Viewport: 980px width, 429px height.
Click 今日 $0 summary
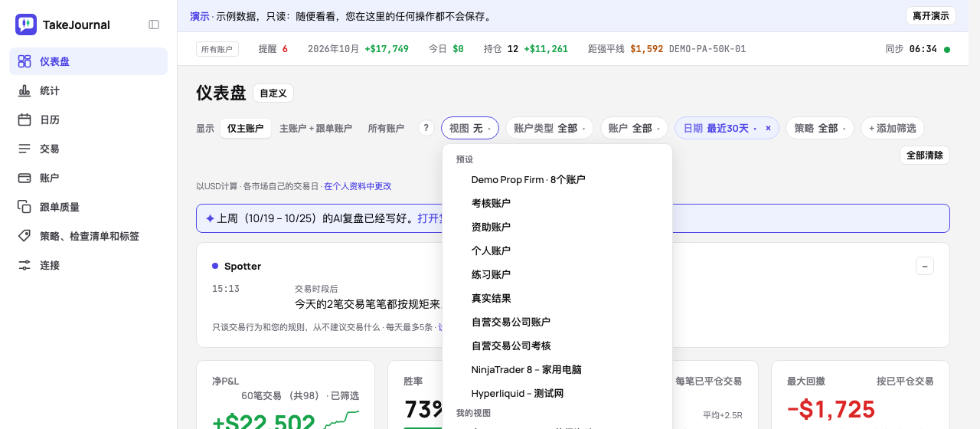tap(446, 49)
